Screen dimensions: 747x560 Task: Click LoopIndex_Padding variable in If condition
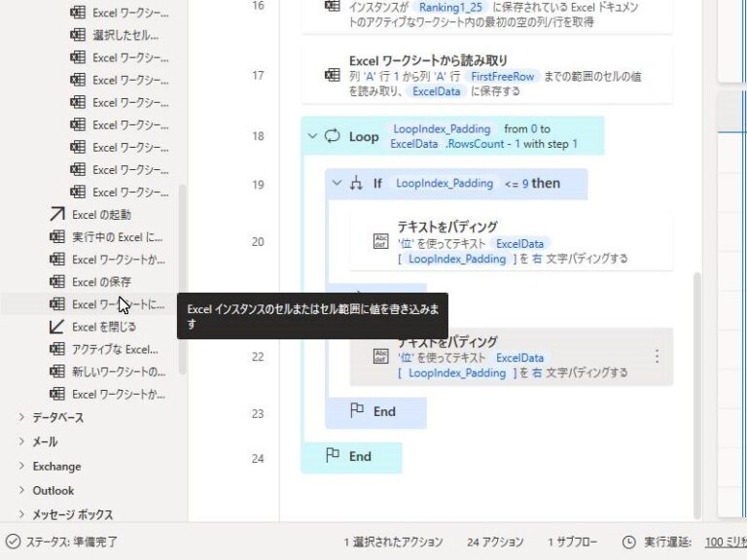[445, 184]
